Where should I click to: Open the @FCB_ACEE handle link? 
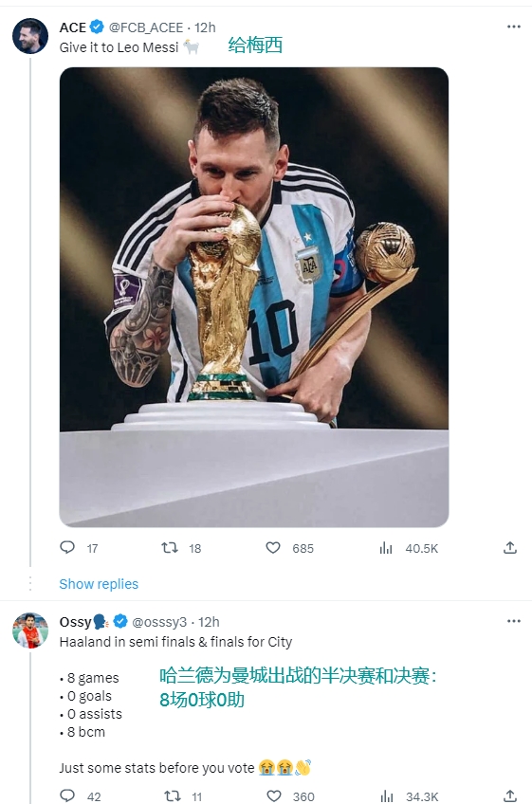coord(146,27)
